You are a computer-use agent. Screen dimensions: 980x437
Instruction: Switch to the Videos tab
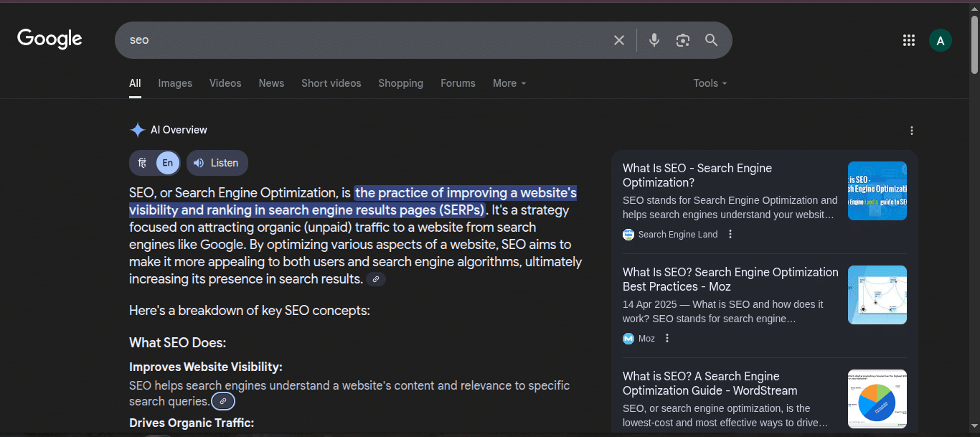(x=225, y=83)
